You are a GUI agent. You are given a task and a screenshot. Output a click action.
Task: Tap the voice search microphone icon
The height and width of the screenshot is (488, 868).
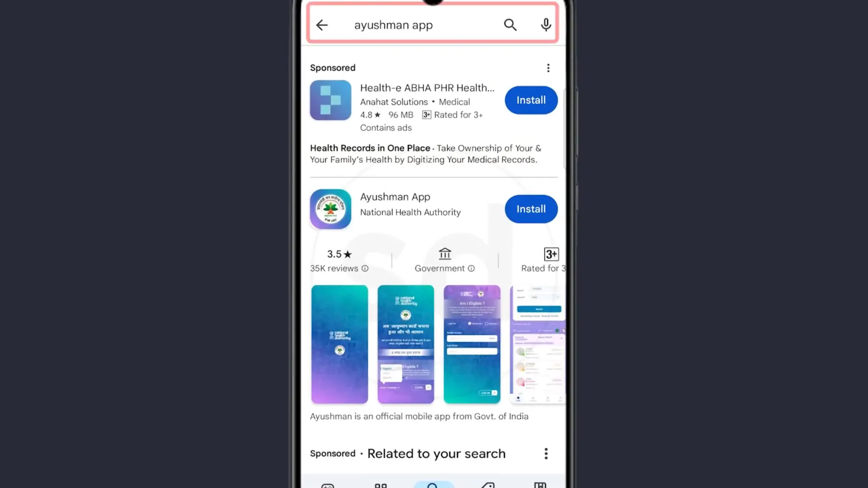[x=546, y=24]
